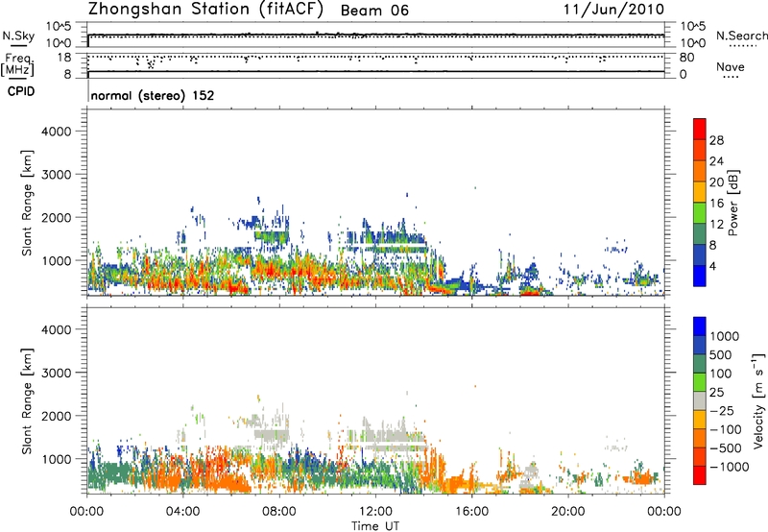The image size is (768, 532).
Task: Click the '20' tick on Power colorbar
Action: (716, 182)
